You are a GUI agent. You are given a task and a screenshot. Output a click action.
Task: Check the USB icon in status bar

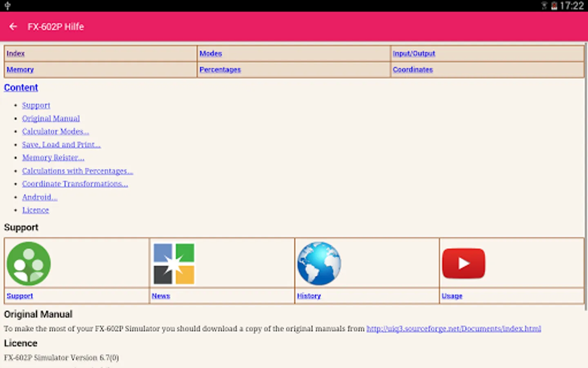click(x=7, y=6)
